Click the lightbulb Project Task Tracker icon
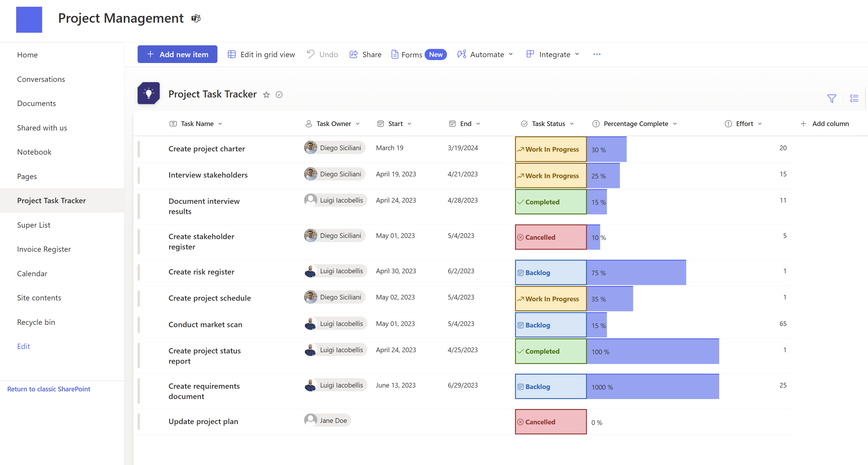 coord(148,93)
